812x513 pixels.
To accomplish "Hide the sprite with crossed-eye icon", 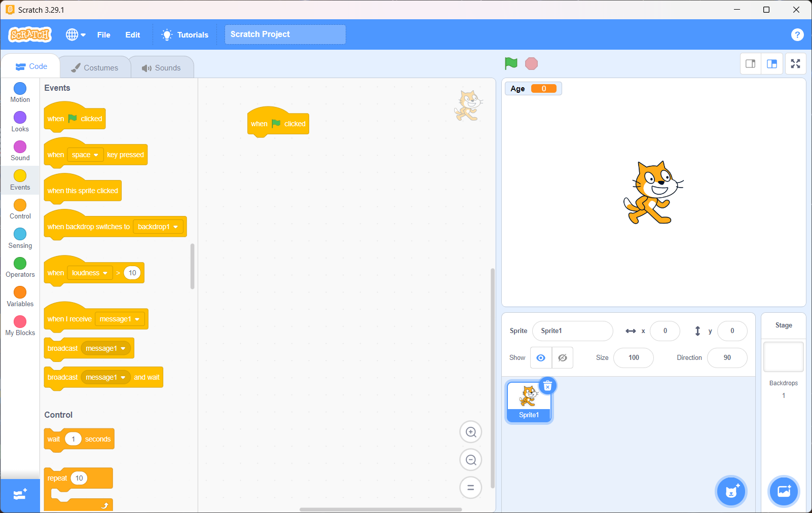I will (x=562, y=358).
